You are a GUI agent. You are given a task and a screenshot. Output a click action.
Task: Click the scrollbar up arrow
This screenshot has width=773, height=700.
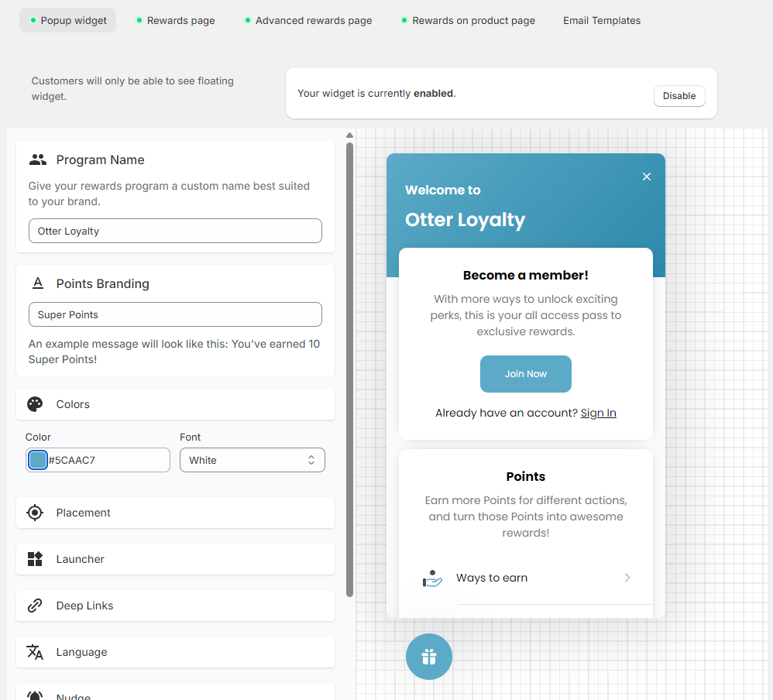[349, 135]
